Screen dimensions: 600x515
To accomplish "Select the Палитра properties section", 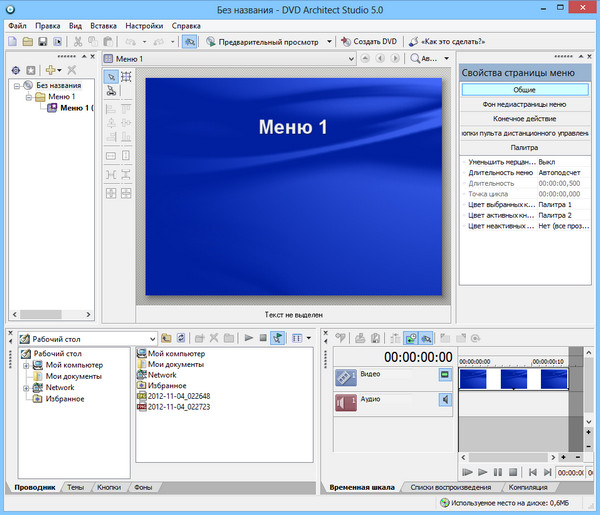I will tap(523, 147).
